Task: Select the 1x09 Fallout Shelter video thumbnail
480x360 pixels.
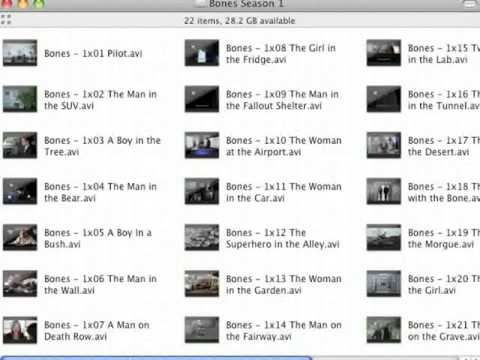Action: 202,99
